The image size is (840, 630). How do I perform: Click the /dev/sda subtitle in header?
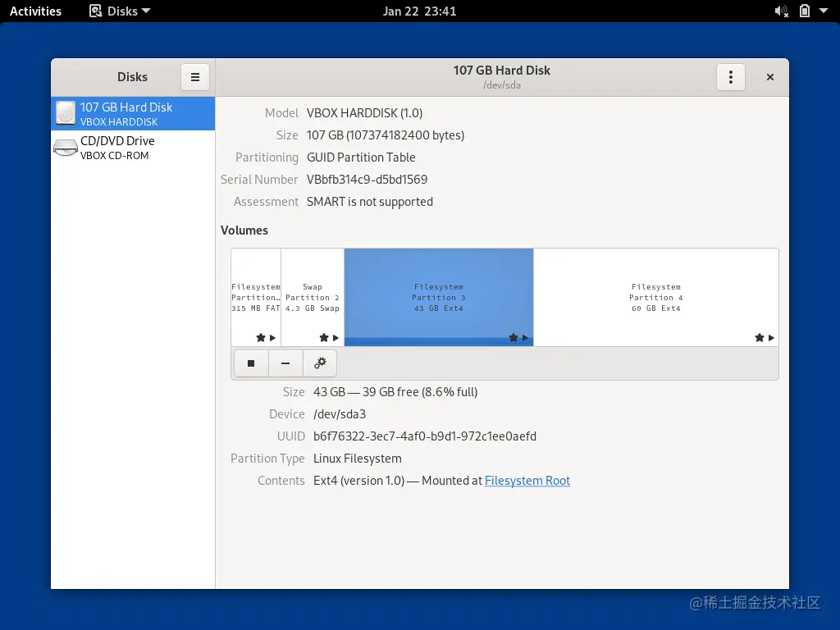502,85
